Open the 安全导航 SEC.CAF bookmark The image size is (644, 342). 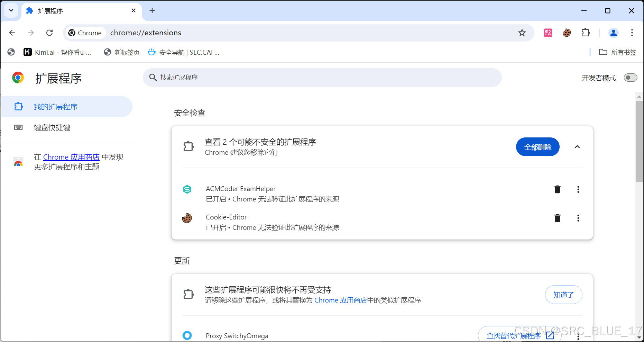coord(184,52)
